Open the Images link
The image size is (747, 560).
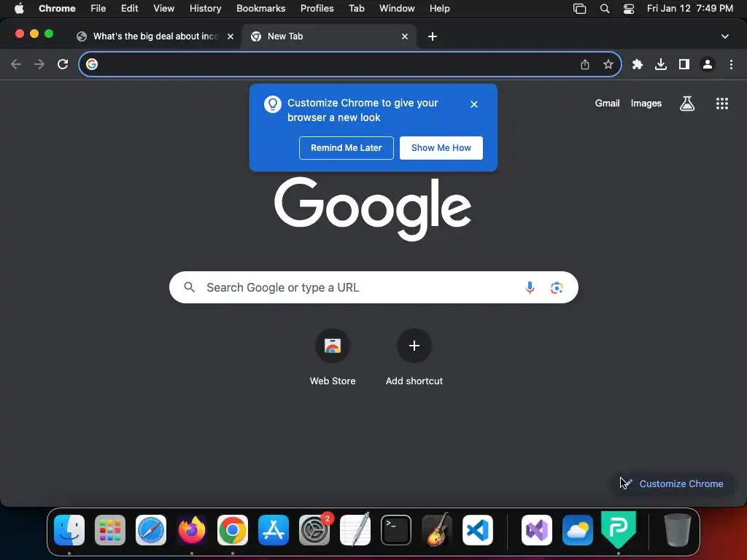(x=646, y=104)
